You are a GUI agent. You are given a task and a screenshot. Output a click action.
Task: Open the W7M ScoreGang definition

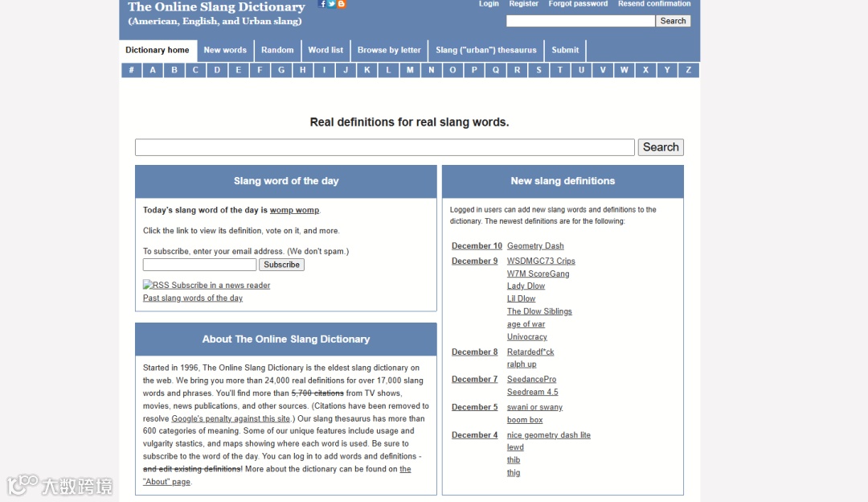coord(538,274)
